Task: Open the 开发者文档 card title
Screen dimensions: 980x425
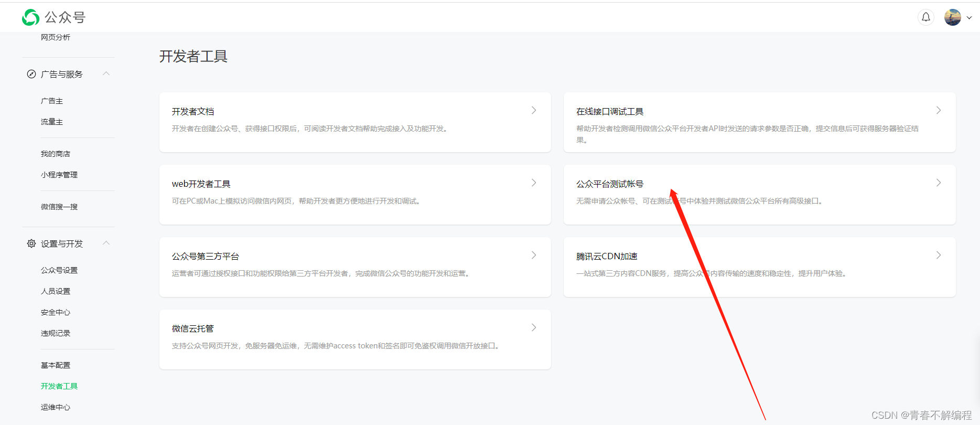Action: tap(193, 111)
